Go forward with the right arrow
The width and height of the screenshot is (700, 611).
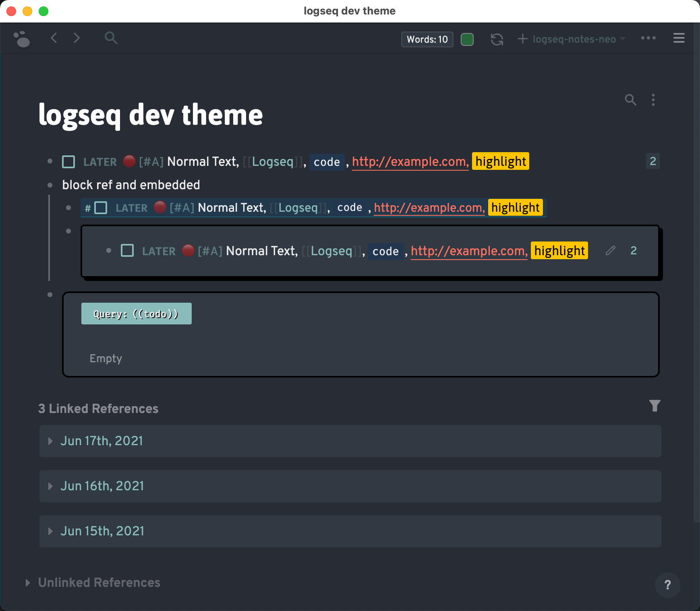tap(77, 38)
